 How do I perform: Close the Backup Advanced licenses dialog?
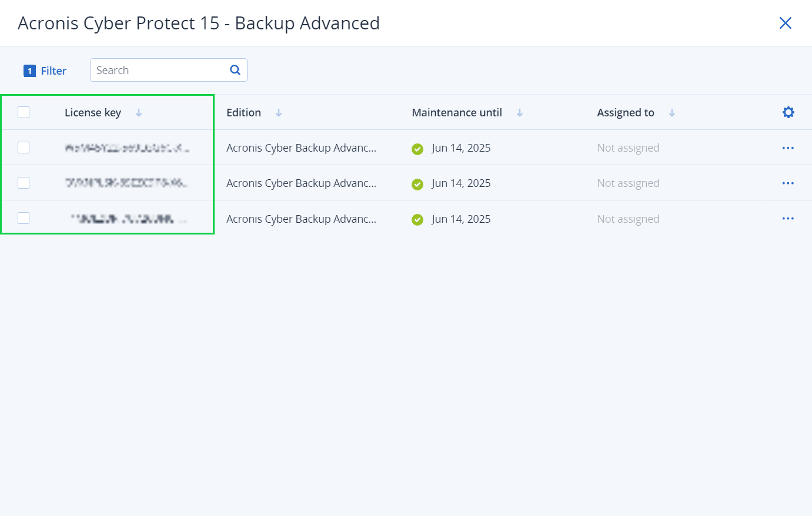(x=786, y=23)
